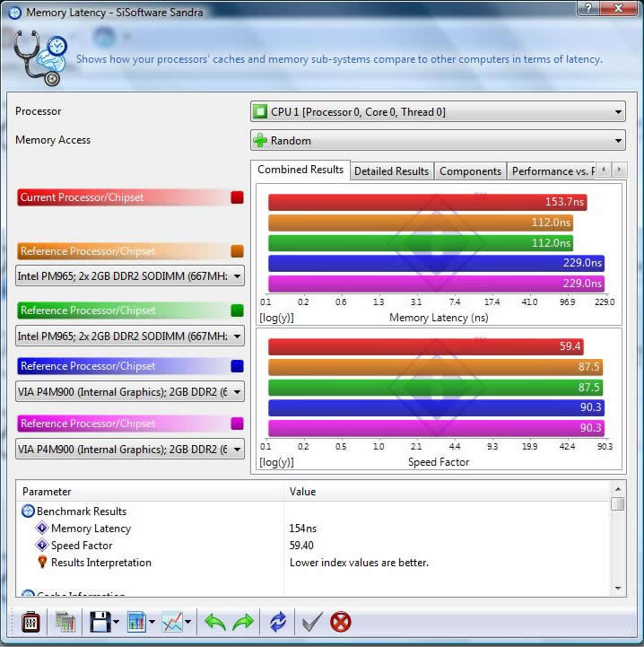Open the green reference Intel PM965 dropdown

coord(130,337)
